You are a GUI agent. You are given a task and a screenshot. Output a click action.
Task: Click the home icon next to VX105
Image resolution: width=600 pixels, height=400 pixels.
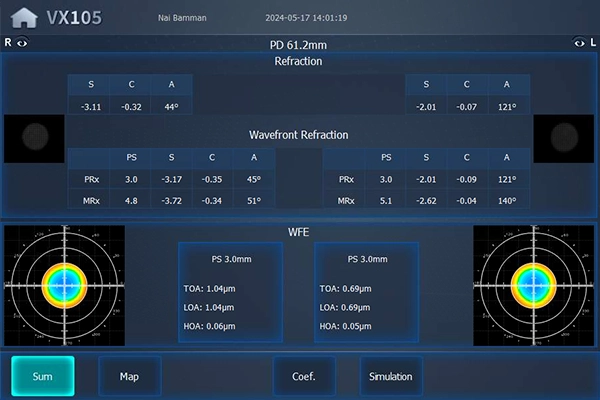(x=22, y=18)
